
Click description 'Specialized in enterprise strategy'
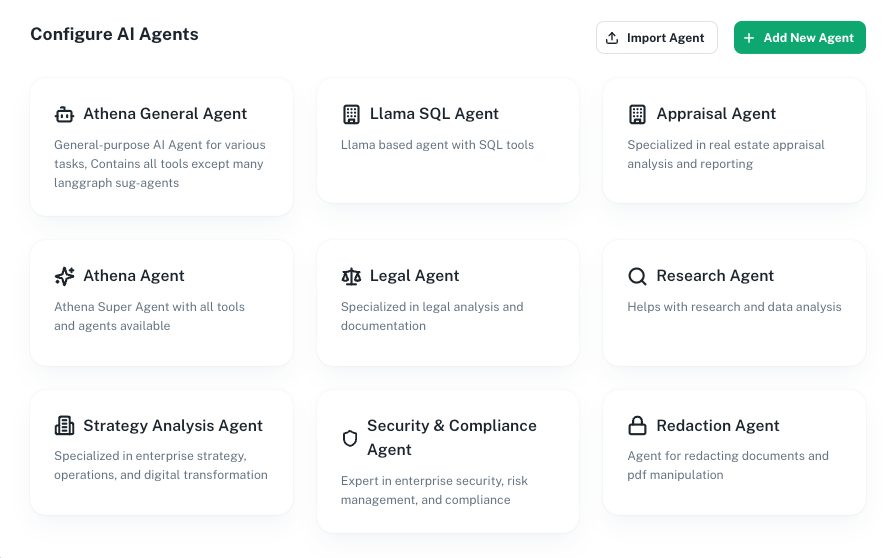point(161,465)
